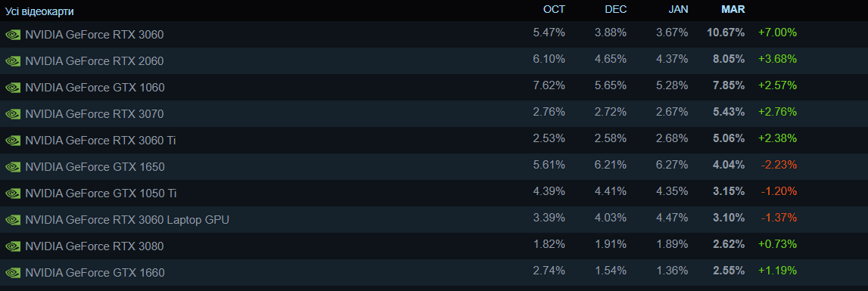Click NVIDIA logo icon beside GTX 1060
Viewport: 868px width, 291px height.
point(13,88)
